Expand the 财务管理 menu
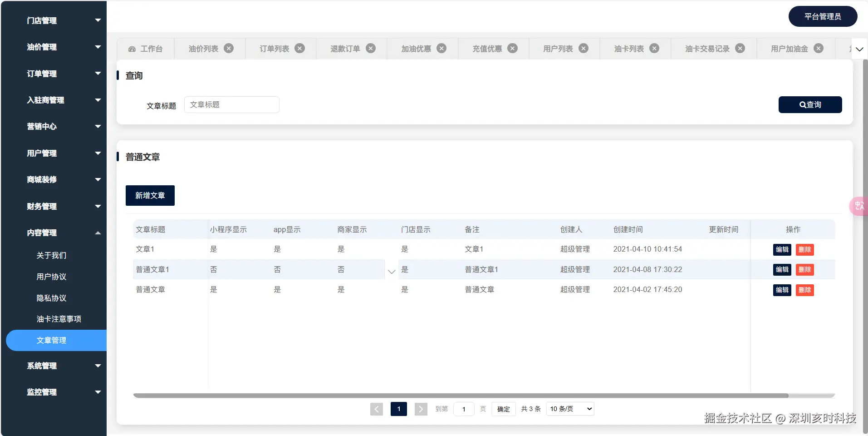Viewport: 868px width, 436px height. pyautogui.click(x=54, y=206)
